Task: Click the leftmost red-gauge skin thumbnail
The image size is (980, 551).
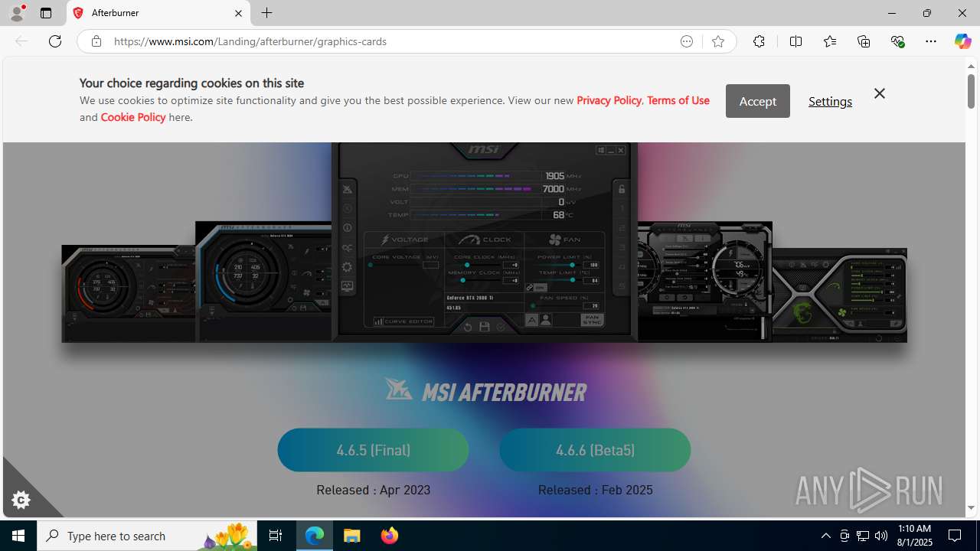Action: (x=128, y=294)
